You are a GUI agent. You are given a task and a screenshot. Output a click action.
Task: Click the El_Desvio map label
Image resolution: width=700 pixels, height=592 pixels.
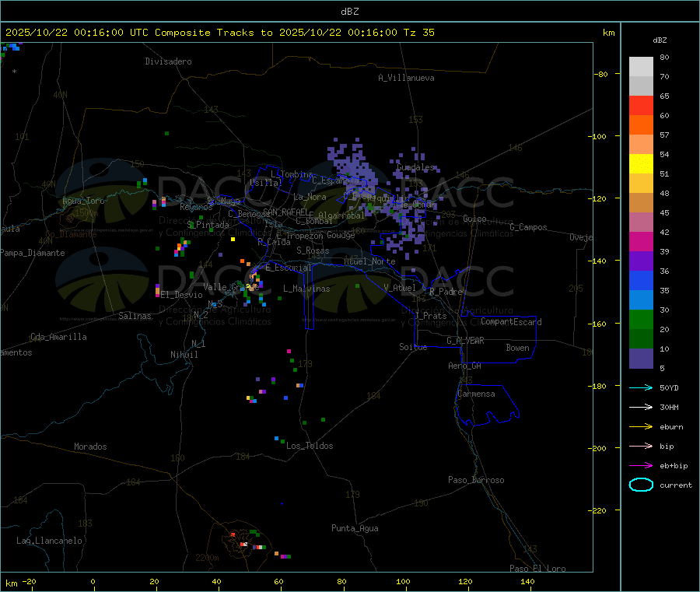[182, 295]
